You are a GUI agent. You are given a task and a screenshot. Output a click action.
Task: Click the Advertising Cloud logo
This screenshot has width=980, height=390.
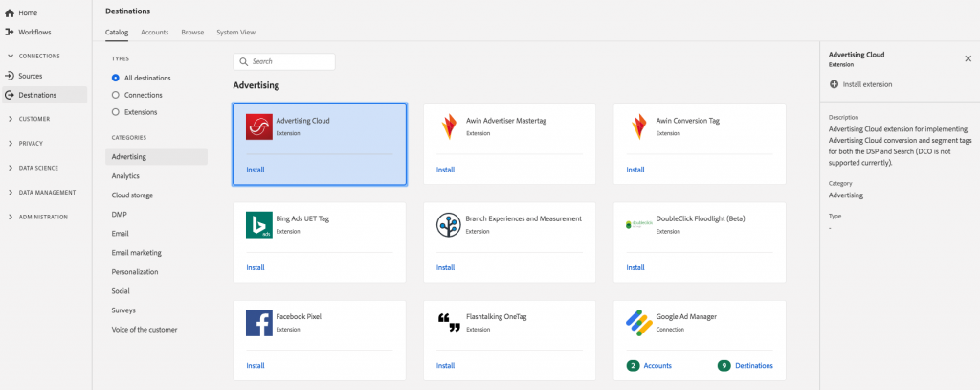258,127
